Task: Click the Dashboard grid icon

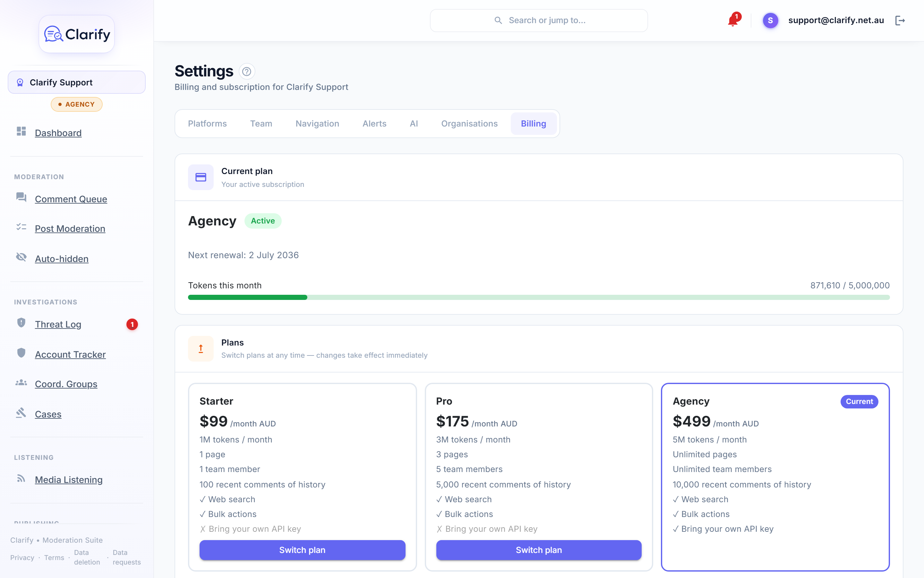Action: click(x=21, y=132)
